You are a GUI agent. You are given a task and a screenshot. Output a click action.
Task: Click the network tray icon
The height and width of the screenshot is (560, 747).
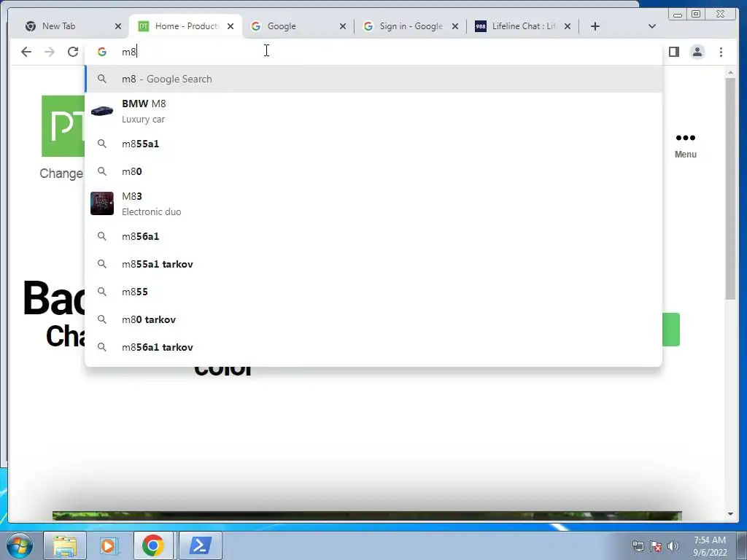coord(638,547)
